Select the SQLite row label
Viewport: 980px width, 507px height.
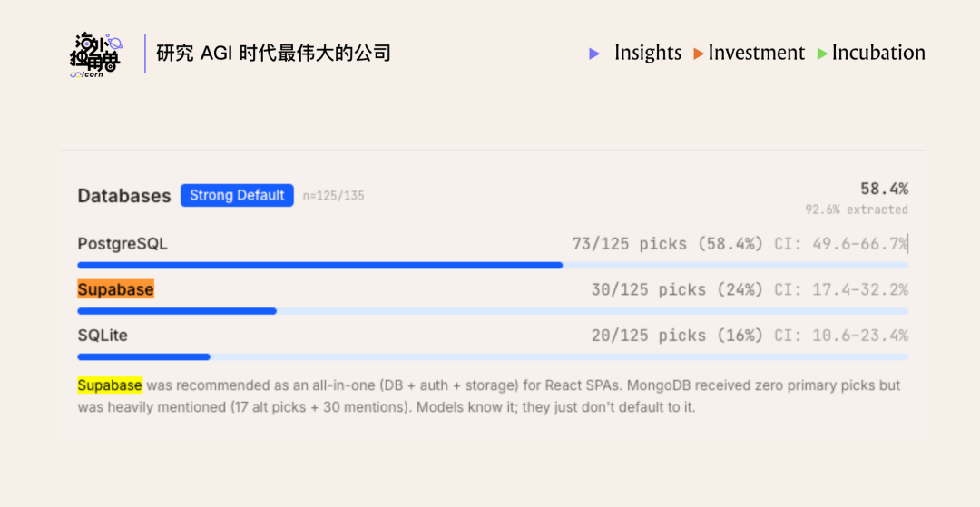(x=103, y=336)
